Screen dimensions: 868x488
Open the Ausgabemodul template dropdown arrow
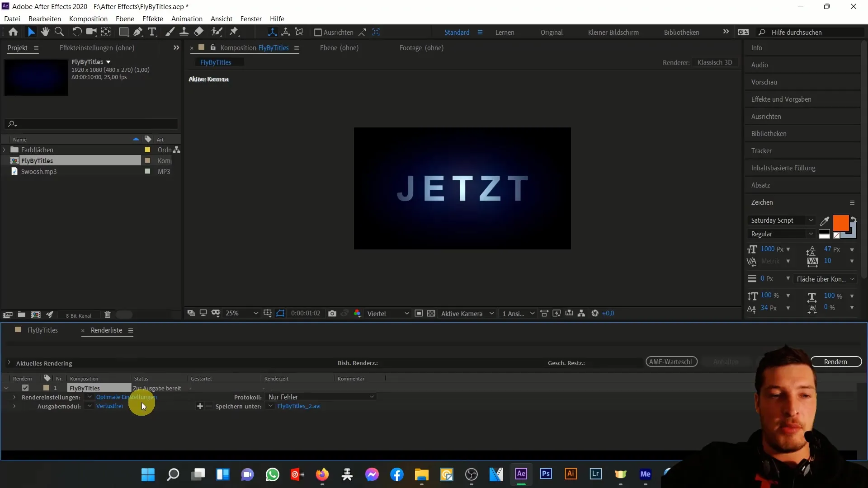click(90, 406)
